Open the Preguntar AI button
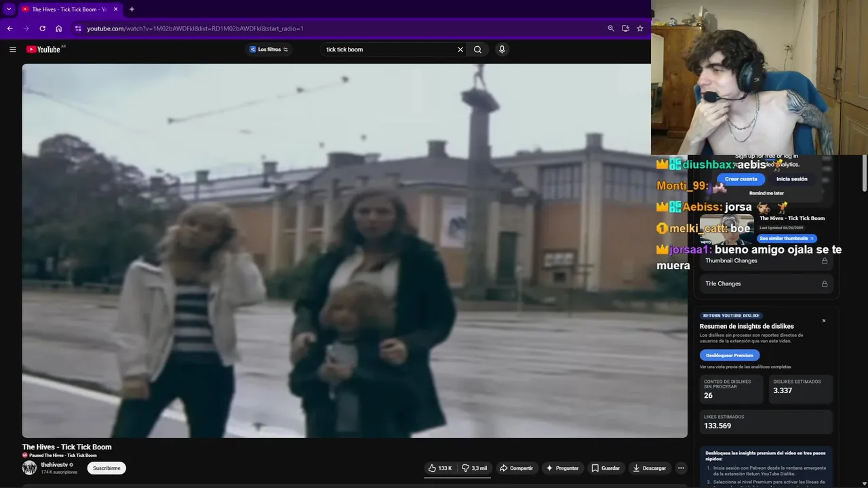This screenshot has width=868, height=488. [562, 468]
